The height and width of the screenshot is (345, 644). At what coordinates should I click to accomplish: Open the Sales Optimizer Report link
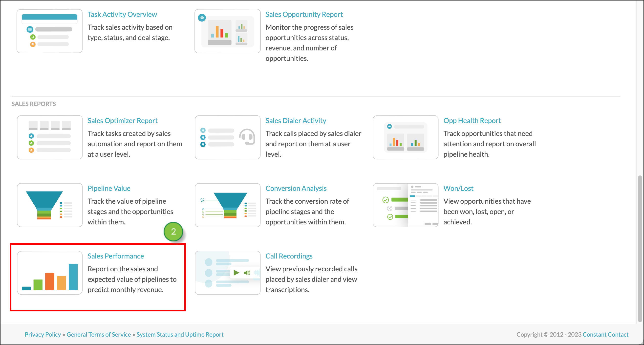click(123, 121)
